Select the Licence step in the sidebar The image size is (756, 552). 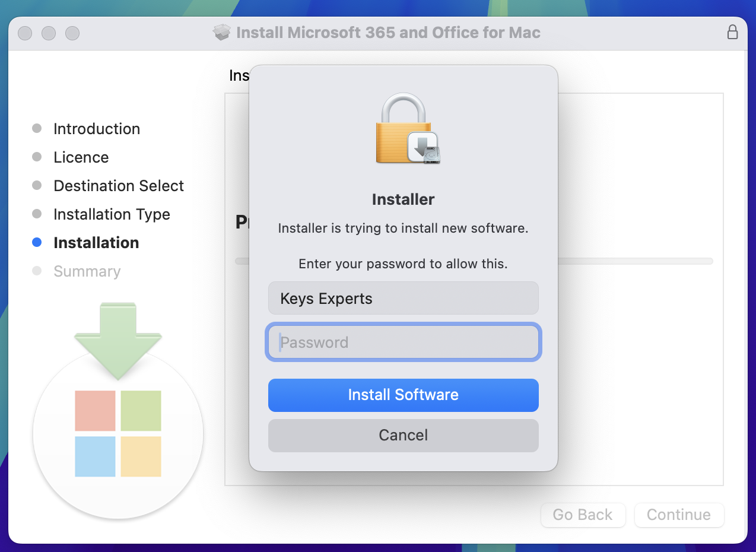pyautogui.click(x=81, y=157)
